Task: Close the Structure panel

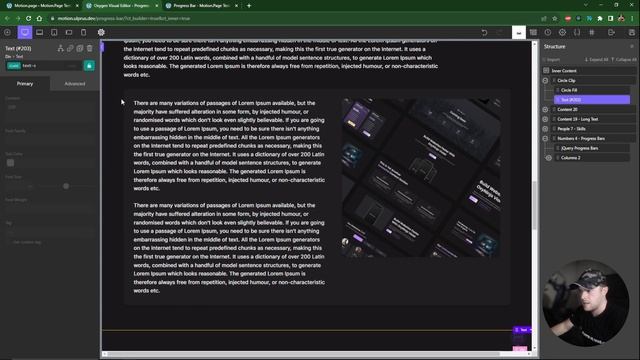Action: 632,47
